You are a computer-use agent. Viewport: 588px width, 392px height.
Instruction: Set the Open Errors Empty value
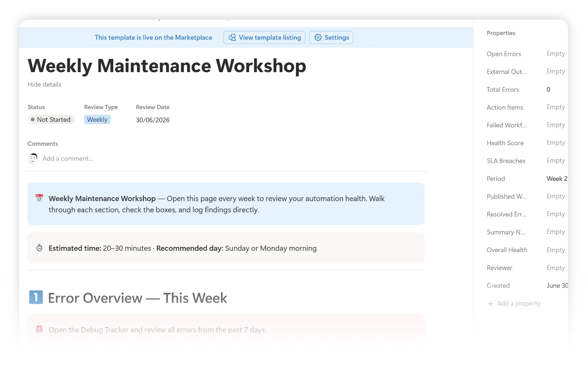[x=556, y=54]
